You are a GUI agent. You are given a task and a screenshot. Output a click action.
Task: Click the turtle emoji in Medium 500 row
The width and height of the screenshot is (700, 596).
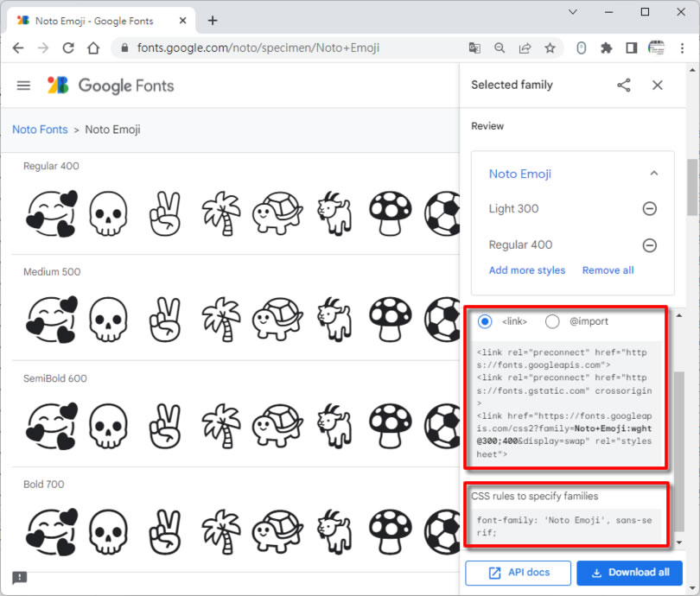(277, 320)
